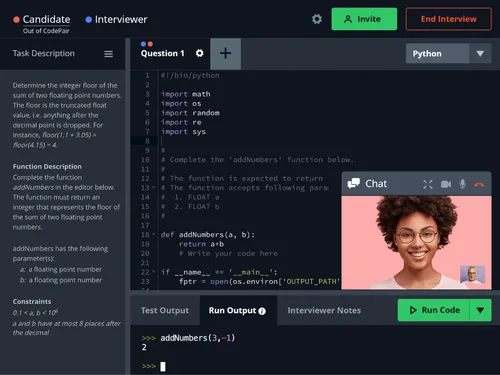Click the self-view video thumbnail

(472, 274)
